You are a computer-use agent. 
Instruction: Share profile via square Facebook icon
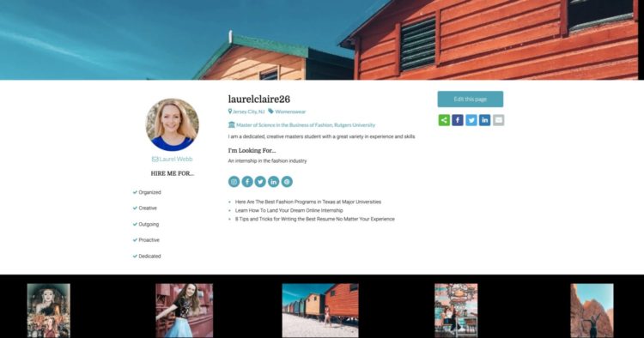pos(458,120)
